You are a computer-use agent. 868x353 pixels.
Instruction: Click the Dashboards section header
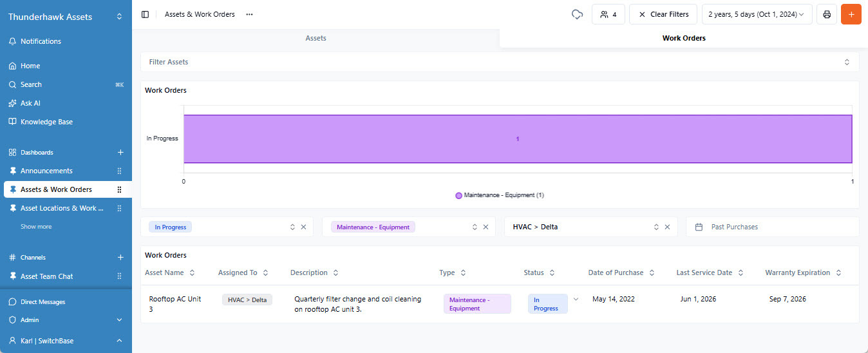(x=37, y=153)
